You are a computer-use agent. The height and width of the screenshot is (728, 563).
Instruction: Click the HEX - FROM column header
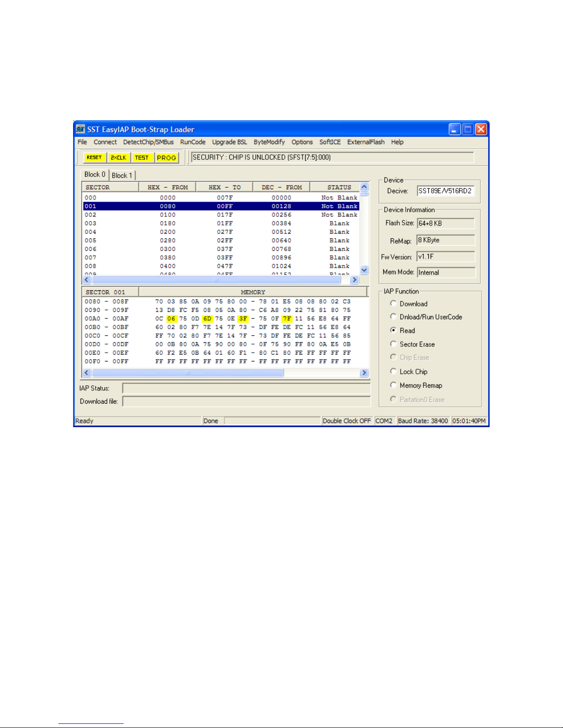(168, 187)
